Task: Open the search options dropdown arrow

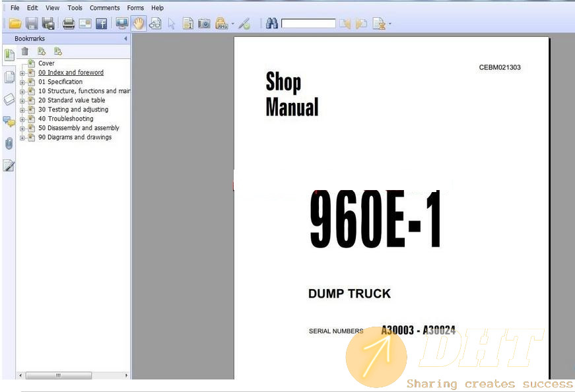Action: tap(389, 24)
